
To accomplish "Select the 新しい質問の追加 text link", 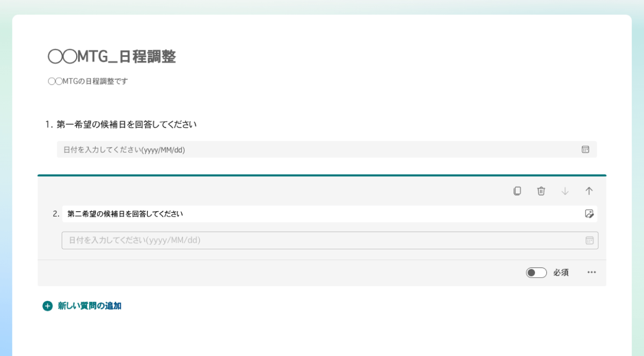I will [x=90, y=306].
